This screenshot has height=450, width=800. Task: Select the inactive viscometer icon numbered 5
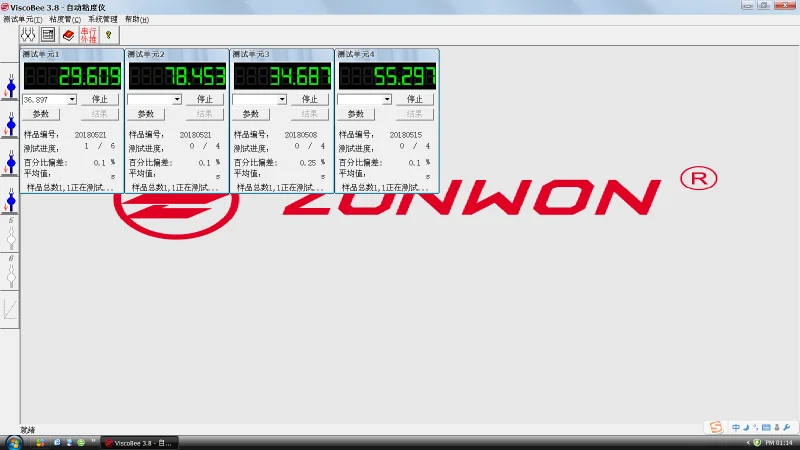point(10,234)
